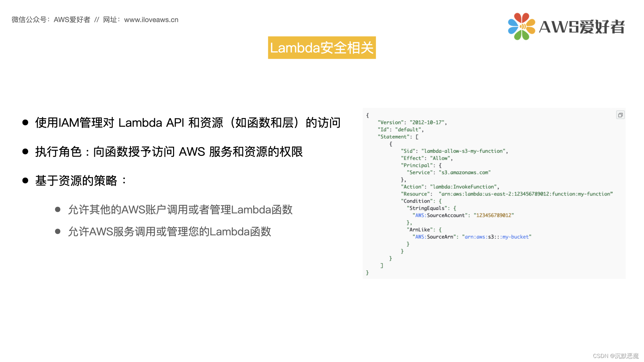The image size is (644, 362).
Task: Click the "Effect": "Allow" code line
Action: [427, 158]
